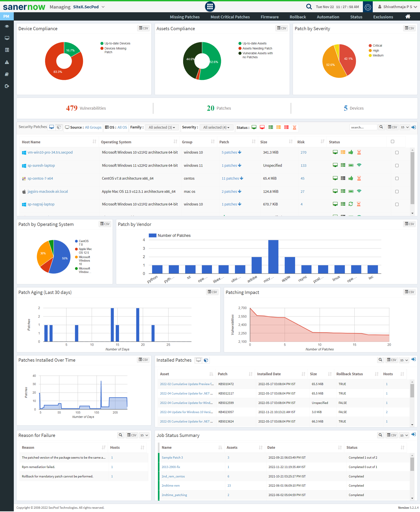This screenshot has height=512, width=420.
Task: Click hourglass status filter icon
Action: [294, 127]
